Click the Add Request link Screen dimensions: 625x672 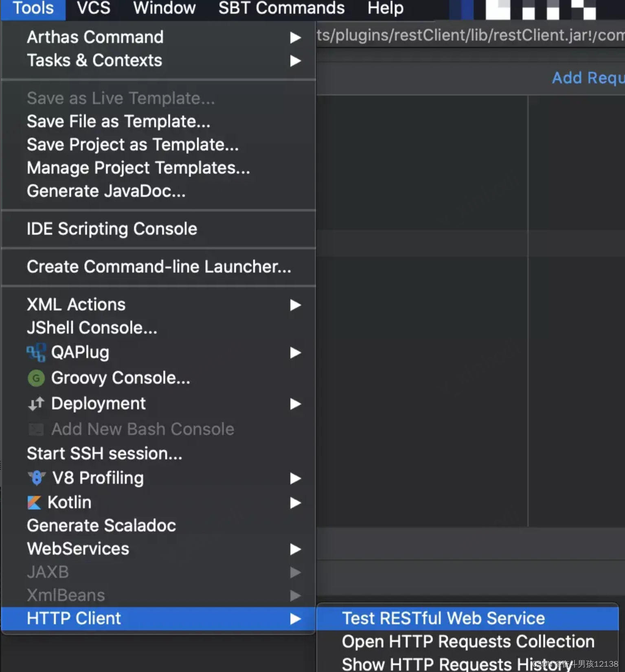coord(588,77)
